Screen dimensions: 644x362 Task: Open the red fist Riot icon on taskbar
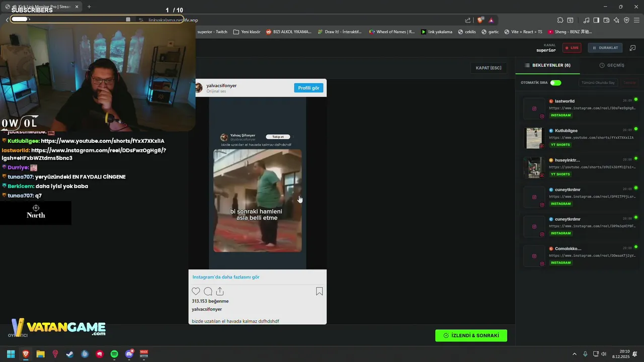[100, 354]
